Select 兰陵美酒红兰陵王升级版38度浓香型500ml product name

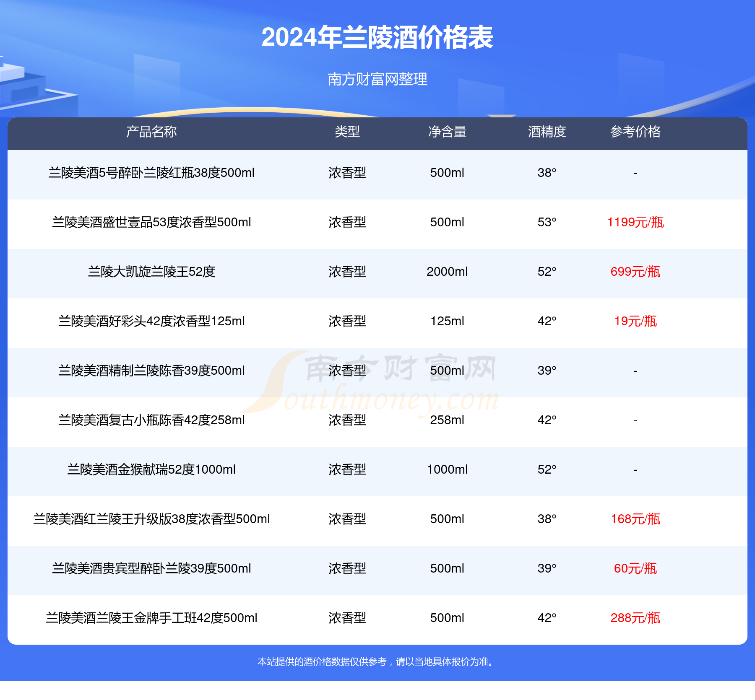point(151,519)
